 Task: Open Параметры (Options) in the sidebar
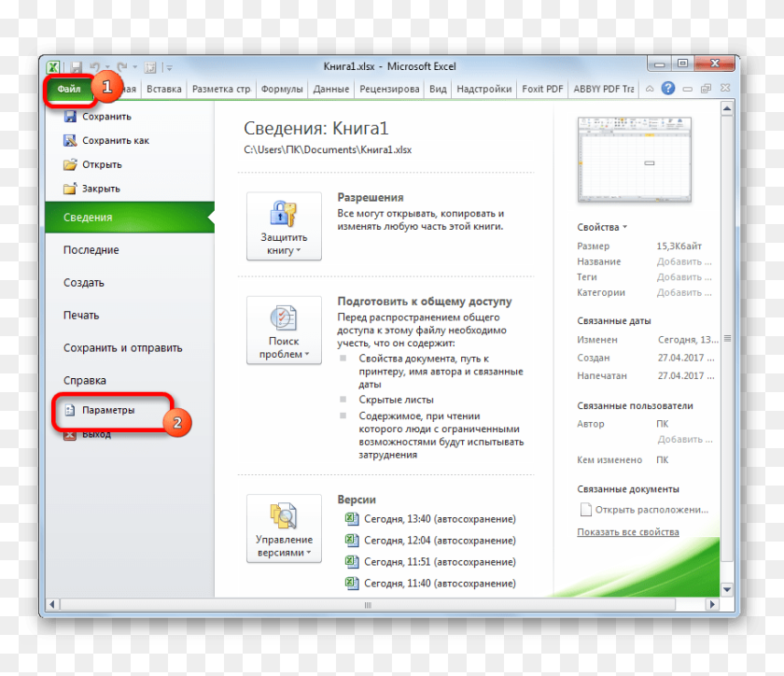point(107,410)
